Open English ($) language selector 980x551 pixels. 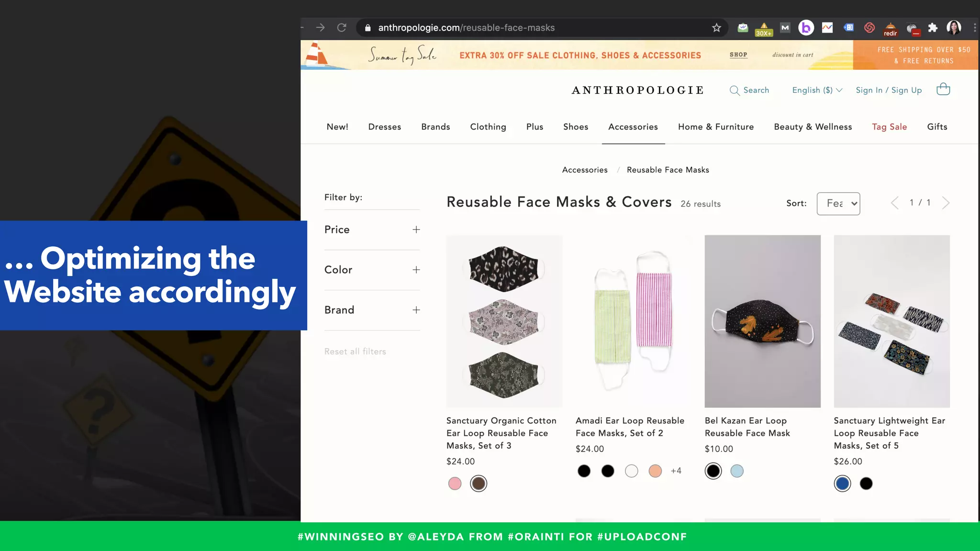817,90
